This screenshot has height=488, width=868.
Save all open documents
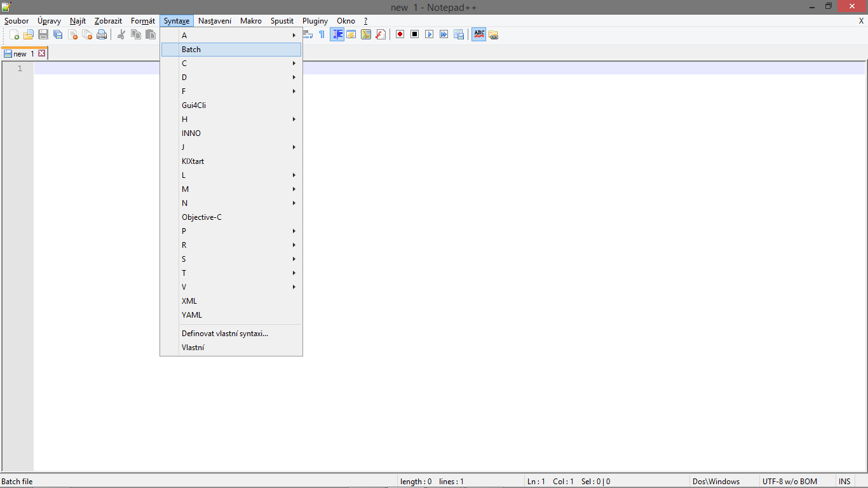tap(57, 34)
